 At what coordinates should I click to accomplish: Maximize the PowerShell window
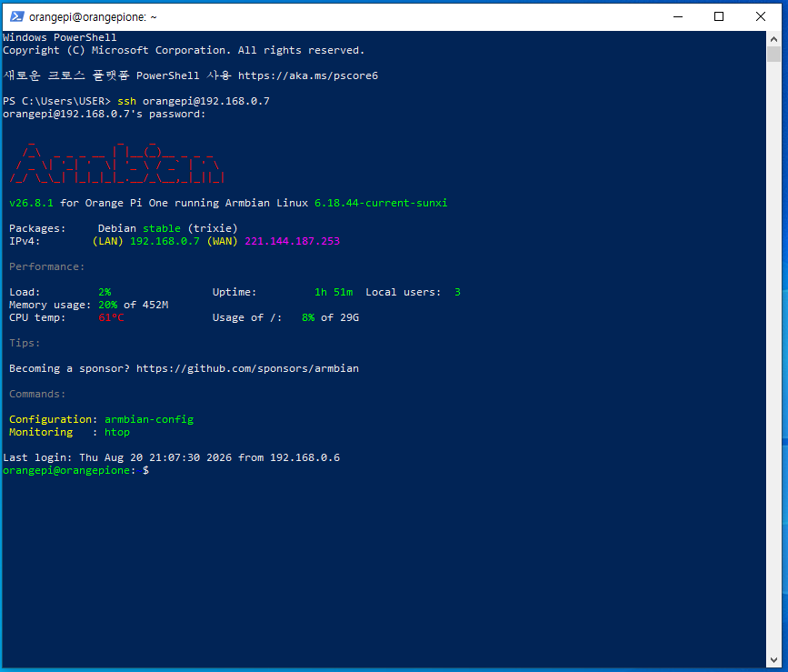pyautogui.click(x=719, y=16)
